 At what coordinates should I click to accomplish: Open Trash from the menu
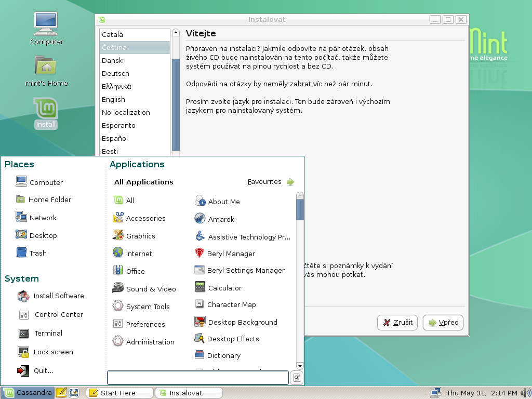(31, 253)
